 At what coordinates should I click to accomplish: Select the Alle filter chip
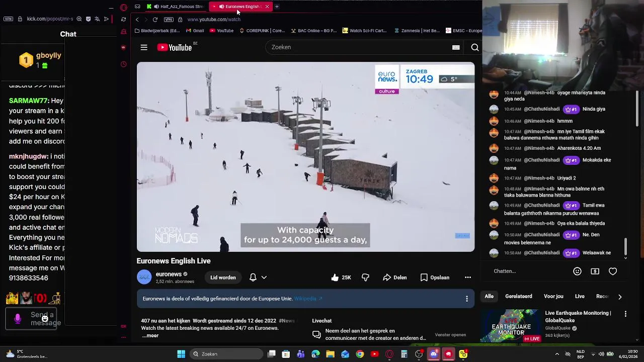489,297
